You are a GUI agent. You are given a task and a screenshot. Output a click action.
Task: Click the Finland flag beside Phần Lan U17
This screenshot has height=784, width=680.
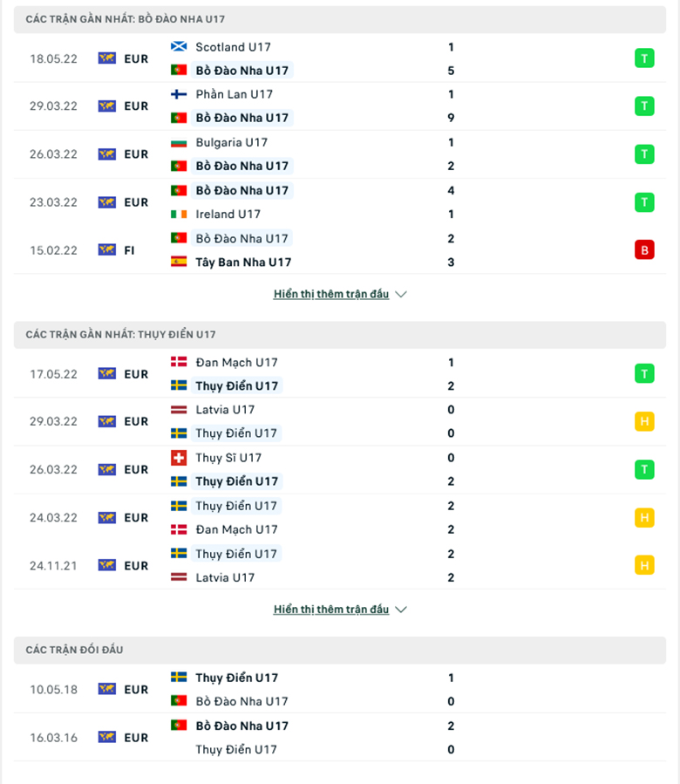coord(179,94)
